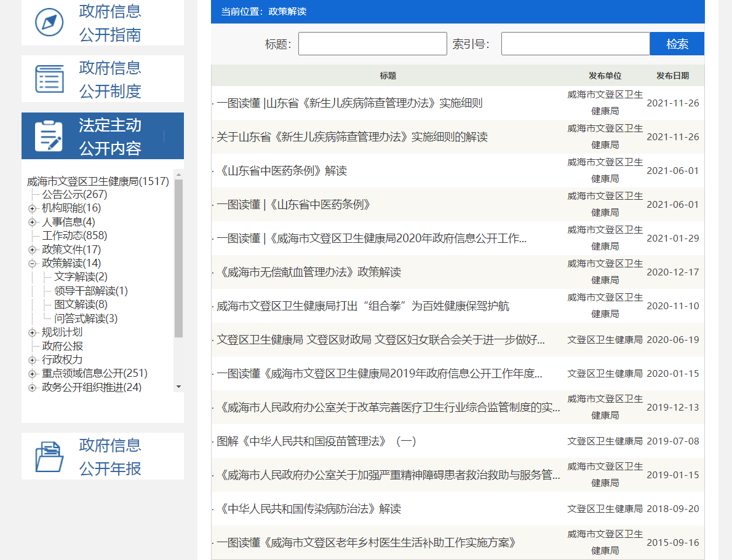Expand the 重点领域信息公开 tree node

(x=32, y=374)
